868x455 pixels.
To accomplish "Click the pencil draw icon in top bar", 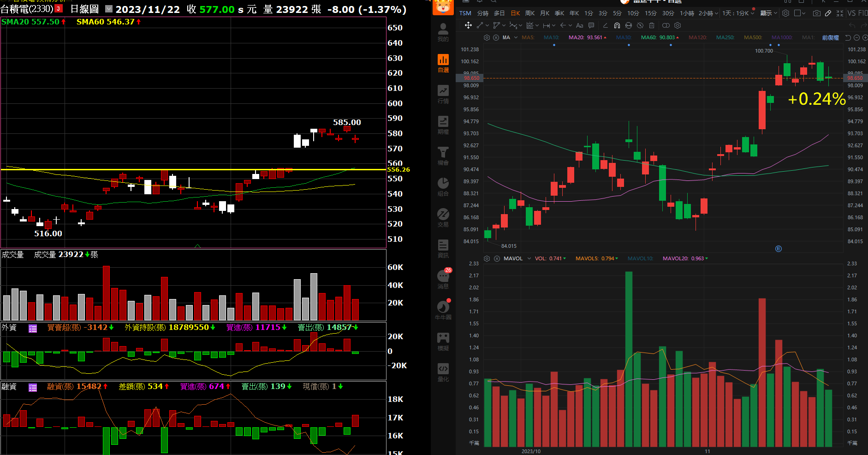I will click(x=828, y=13).
